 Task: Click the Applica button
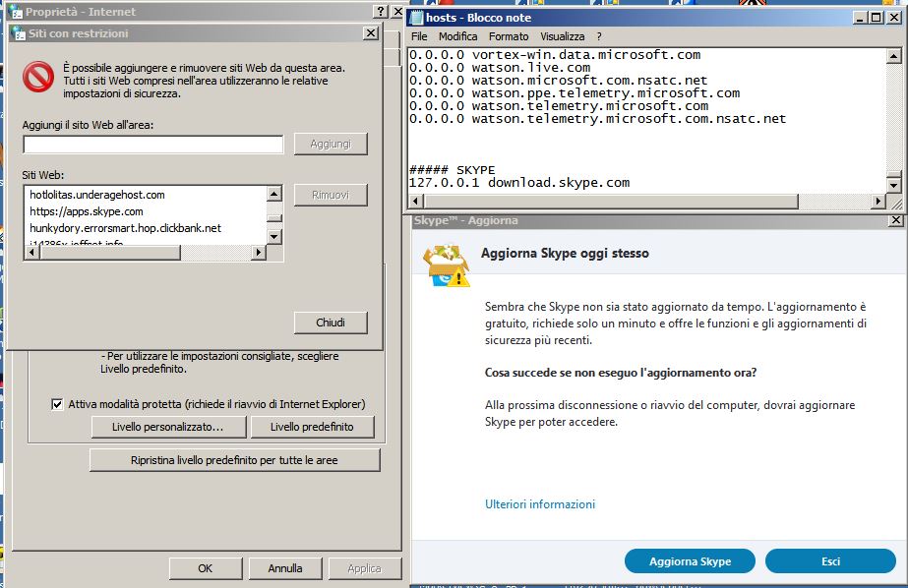coord(365,568)
